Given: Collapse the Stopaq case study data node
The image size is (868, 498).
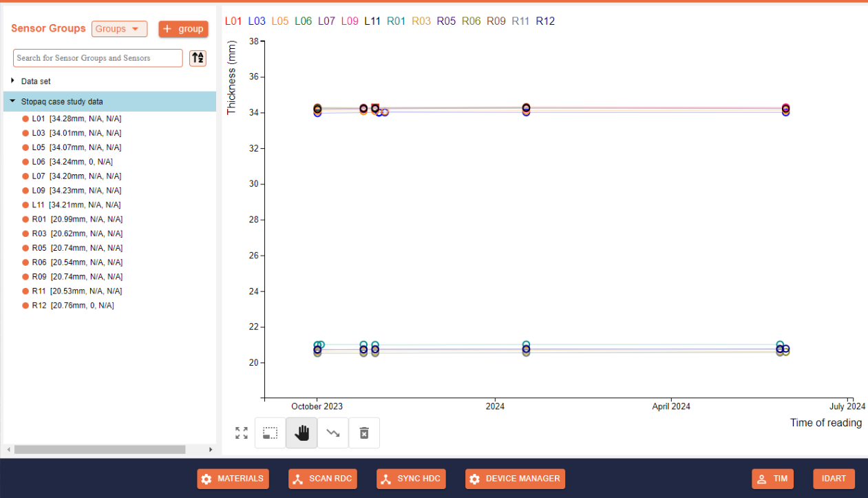Looking at the screenshot, I should [x=13, y=101].
